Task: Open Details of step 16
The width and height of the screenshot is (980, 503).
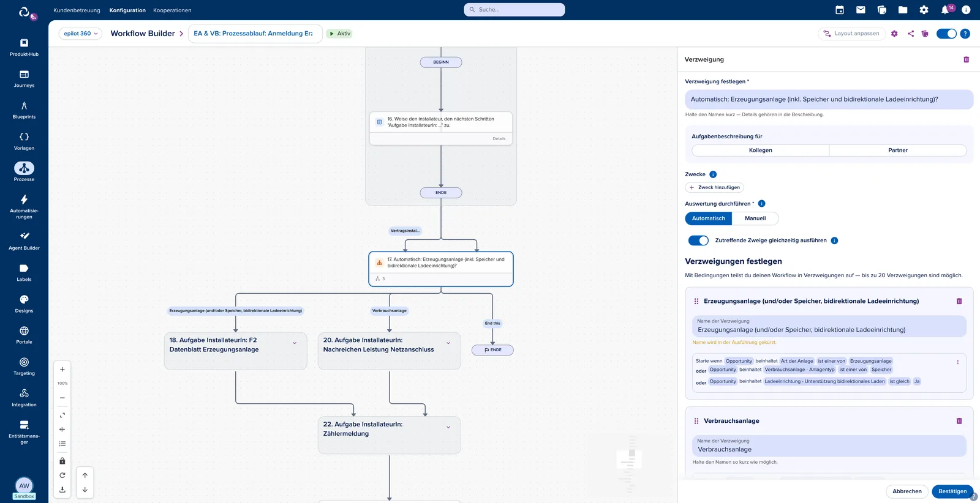Action: click(499, 139)
